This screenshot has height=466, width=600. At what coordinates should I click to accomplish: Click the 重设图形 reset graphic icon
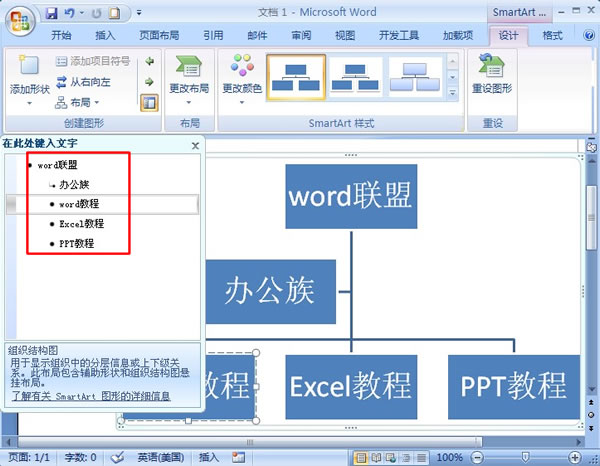(x=492, y=65)
